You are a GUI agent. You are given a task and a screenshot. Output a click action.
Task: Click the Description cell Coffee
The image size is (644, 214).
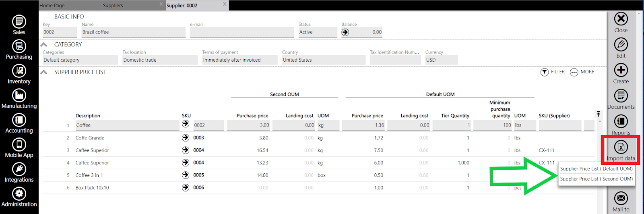tap(127, 125)
